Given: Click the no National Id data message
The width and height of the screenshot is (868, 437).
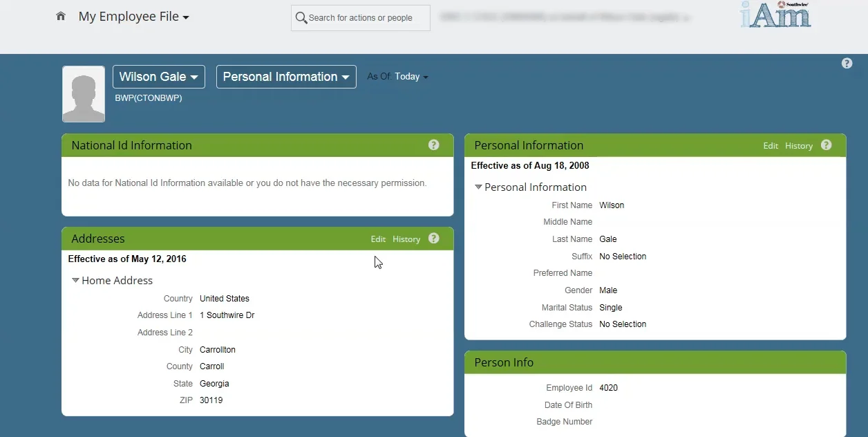Looking at the screenshot, I should pyautogui.click(x=247, y=183).
